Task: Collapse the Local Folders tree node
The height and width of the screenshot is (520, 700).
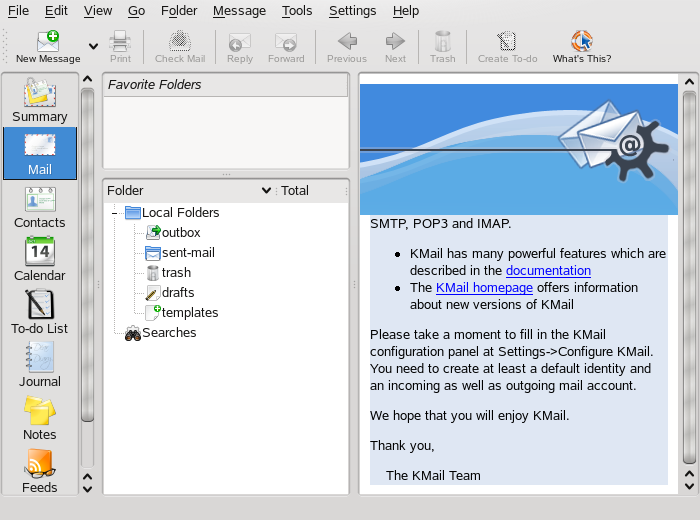Action: coord(115,213)
